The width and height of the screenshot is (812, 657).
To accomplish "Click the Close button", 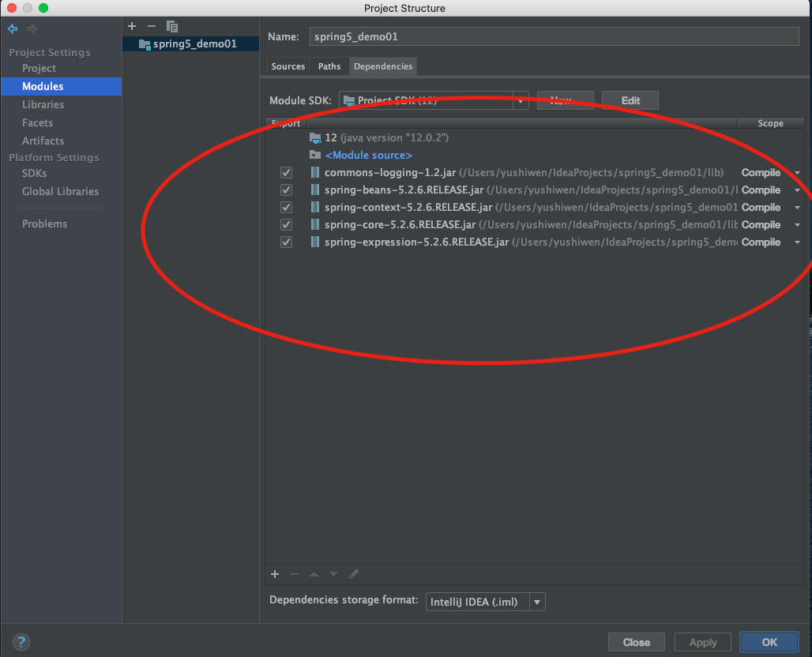I will [x=637, y=643].
